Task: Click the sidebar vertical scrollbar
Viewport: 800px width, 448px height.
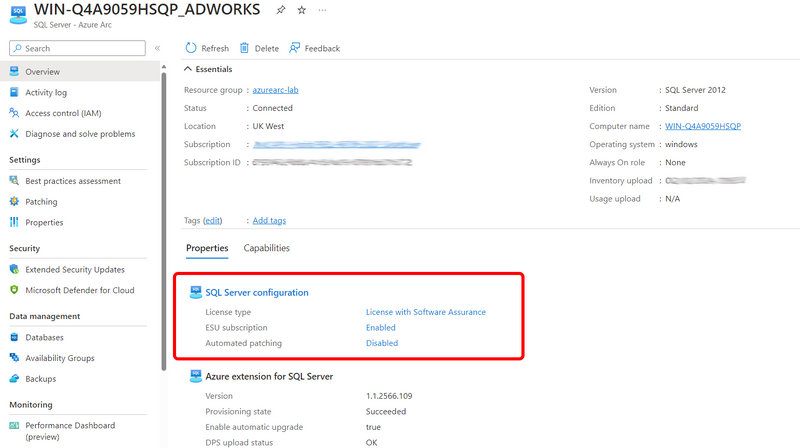Action: click(164, 221)
